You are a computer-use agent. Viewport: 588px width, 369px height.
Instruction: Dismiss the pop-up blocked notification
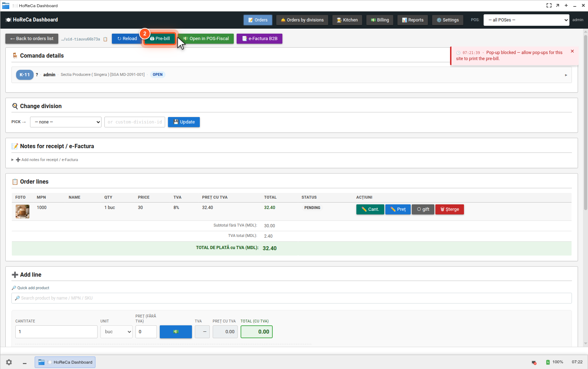click(x=572, y=51)
